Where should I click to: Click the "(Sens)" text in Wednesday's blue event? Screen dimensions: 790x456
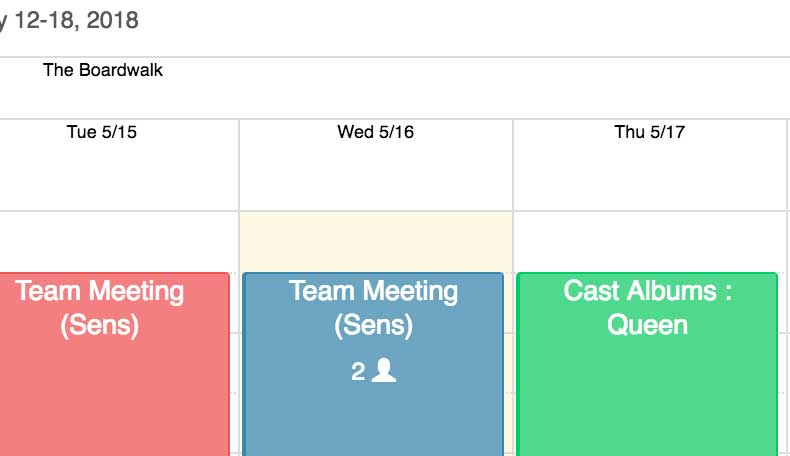point(373,325)
